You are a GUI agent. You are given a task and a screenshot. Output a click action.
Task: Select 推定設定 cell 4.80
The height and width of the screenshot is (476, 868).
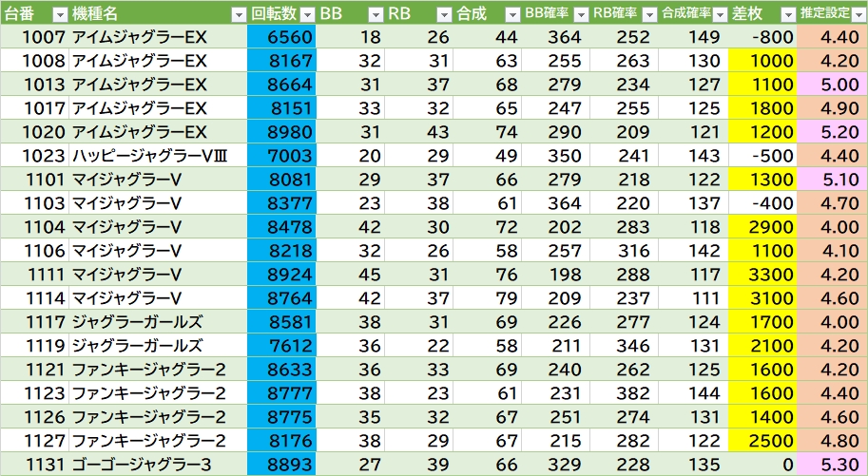(832, 441)
